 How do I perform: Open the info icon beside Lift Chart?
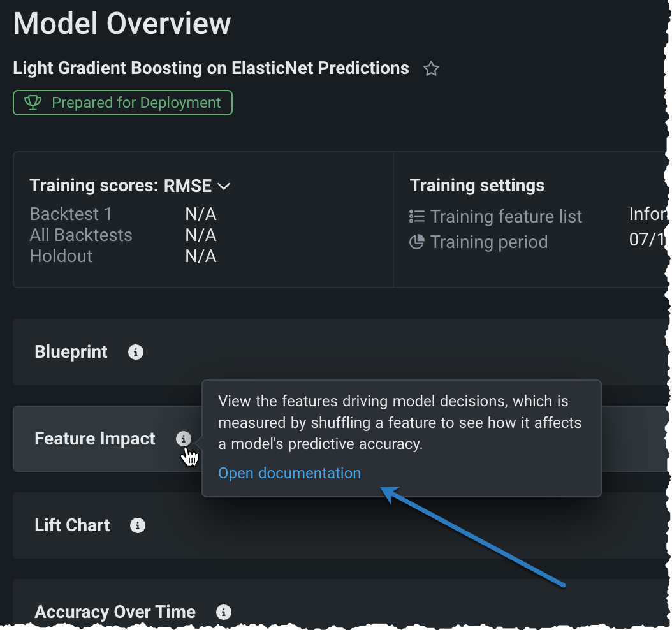pos(138,525)
